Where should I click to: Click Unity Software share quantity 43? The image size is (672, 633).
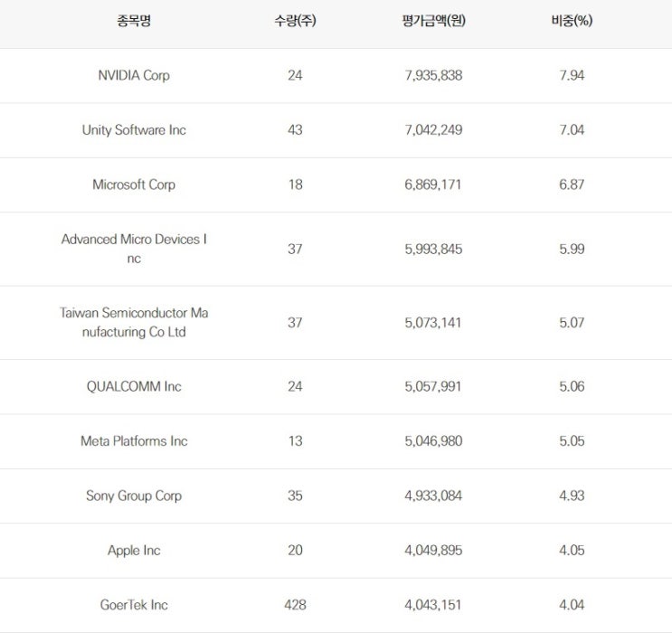(295, 130)
